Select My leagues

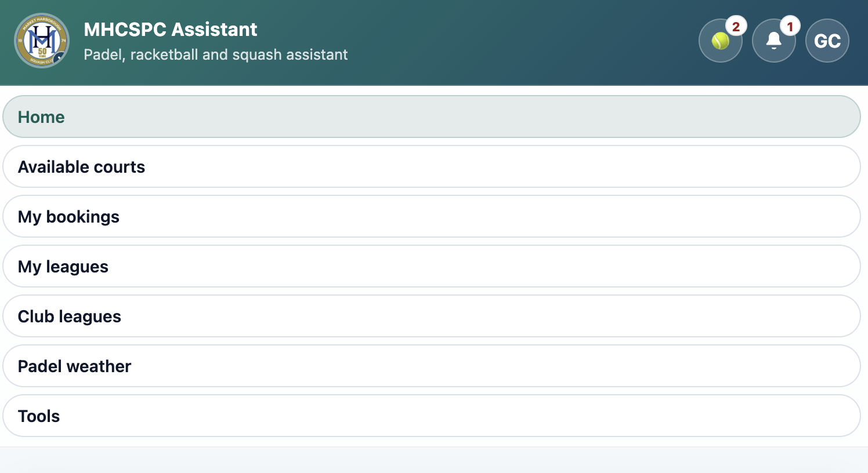click(x=63, y=267)
